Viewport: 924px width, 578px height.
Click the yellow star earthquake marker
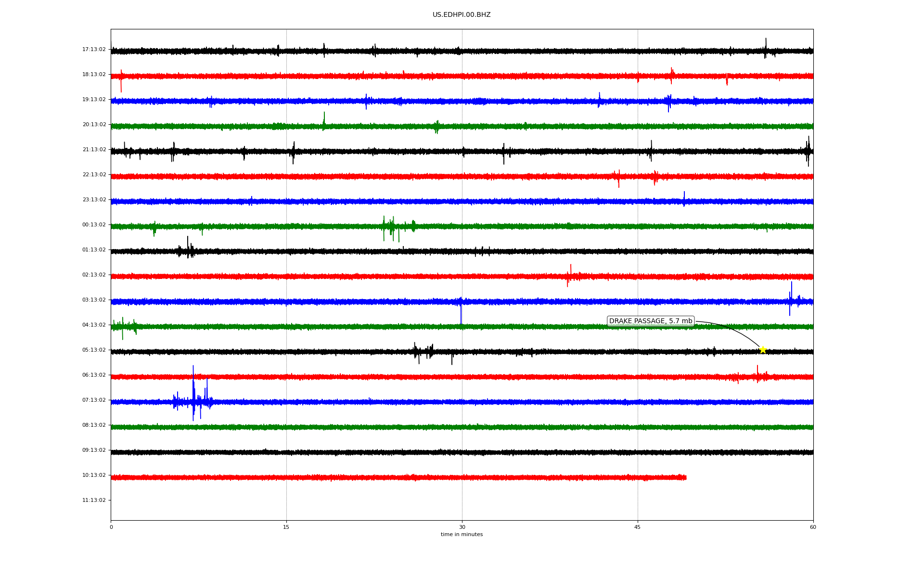(x=763, y=350)
